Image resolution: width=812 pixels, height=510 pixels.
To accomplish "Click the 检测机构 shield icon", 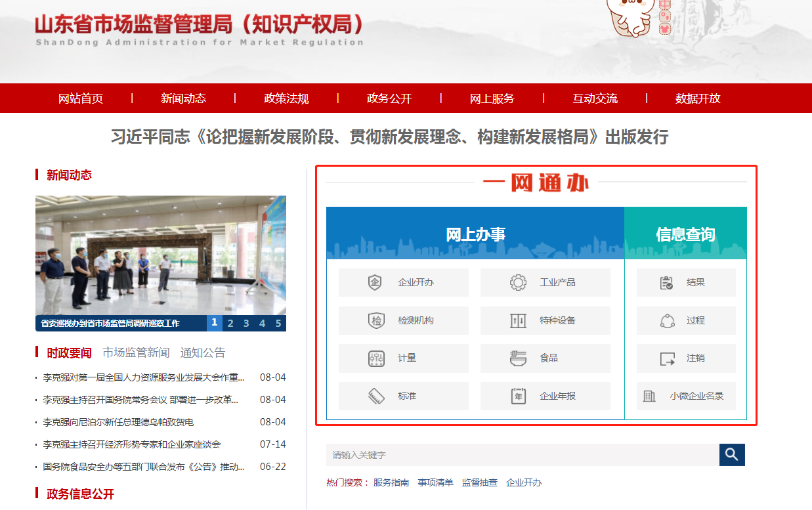I will pyautogui.click(x=376, y=321).
